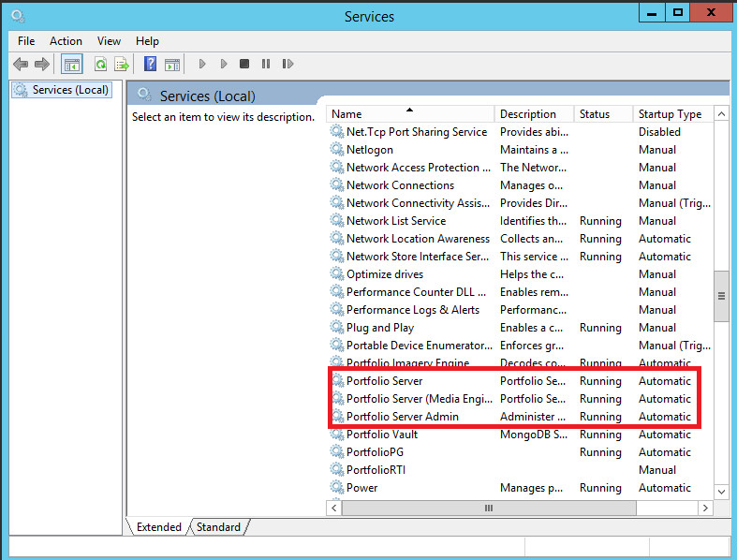
Task: Click Disabled startup type for Net.Tcp
Action: pos(659,132)
